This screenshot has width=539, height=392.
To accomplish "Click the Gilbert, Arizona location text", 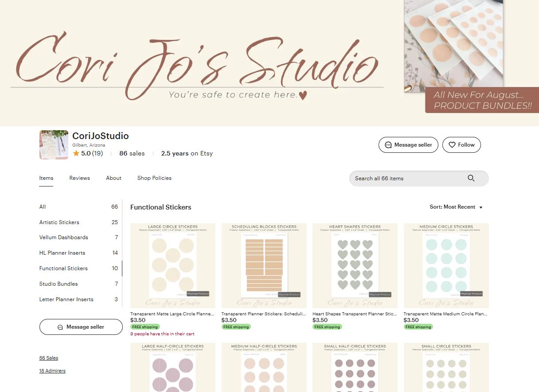I will point(89,145).
